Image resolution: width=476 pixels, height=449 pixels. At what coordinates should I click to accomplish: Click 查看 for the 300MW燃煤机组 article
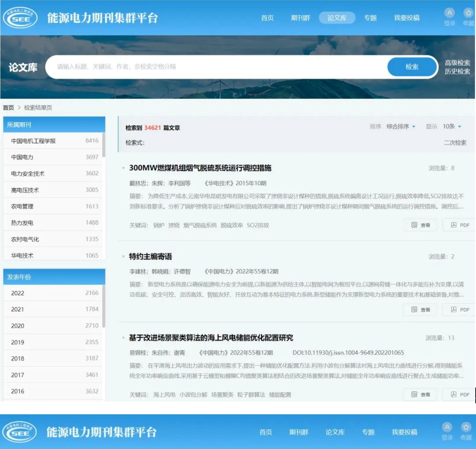pyautogui.click(x=420, y=225)
